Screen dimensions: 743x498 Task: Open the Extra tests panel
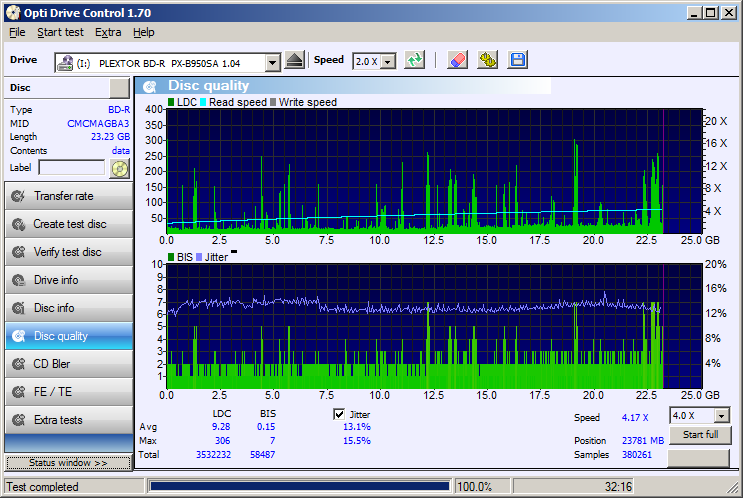pos(69,420)
